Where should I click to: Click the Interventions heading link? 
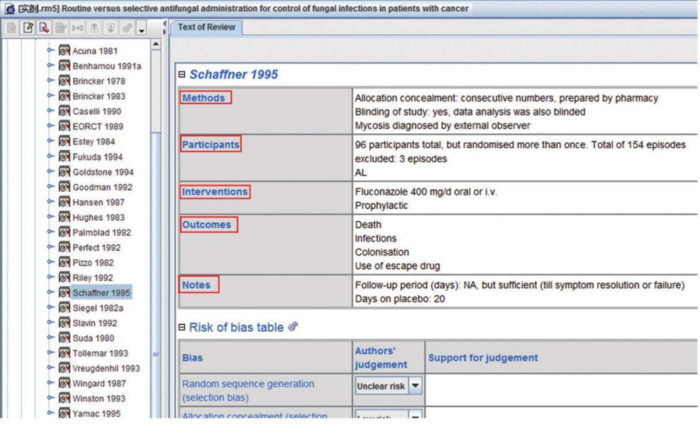(214, 192)
